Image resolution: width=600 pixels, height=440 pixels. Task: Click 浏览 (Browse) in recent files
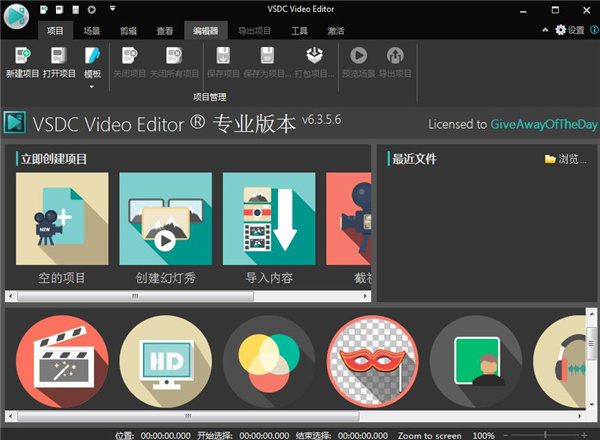click(565, 158)
